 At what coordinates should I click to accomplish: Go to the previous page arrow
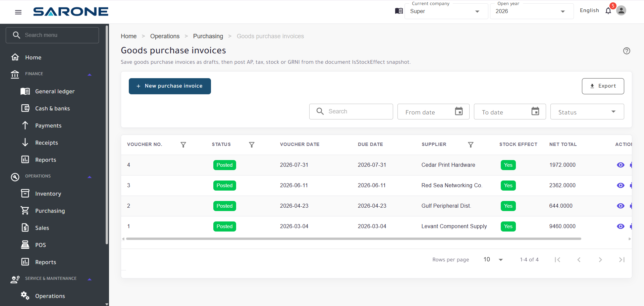(579, 260)
